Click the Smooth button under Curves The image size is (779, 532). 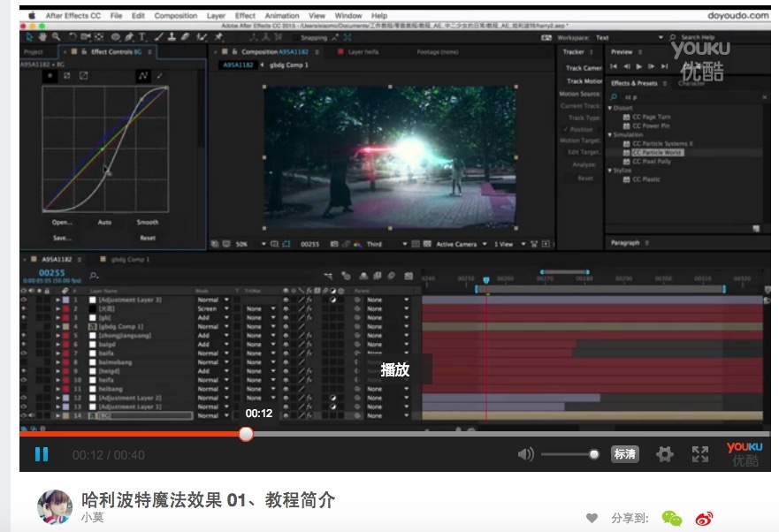pos(148,222)
